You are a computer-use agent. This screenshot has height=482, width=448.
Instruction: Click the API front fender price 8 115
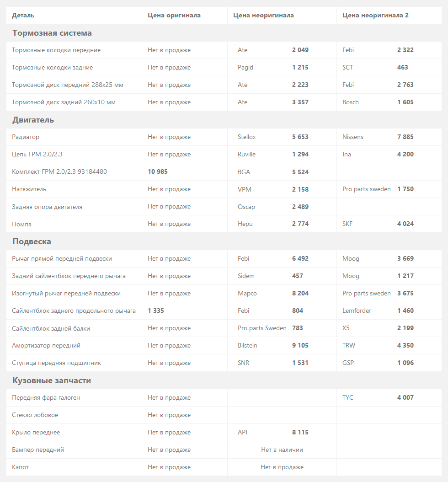coord(300,433)
